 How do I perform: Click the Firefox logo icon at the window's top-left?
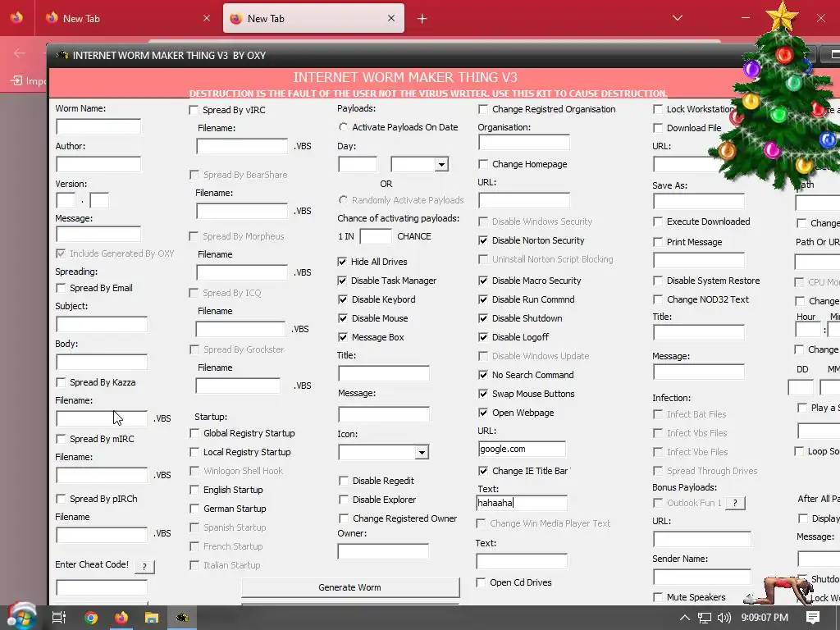16,18
